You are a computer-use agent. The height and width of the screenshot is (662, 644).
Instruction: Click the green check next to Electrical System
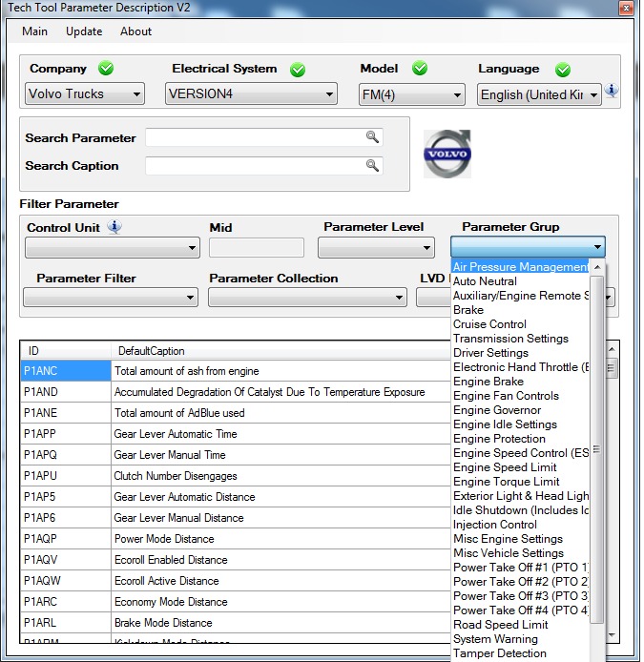click(x=298, y=70)
